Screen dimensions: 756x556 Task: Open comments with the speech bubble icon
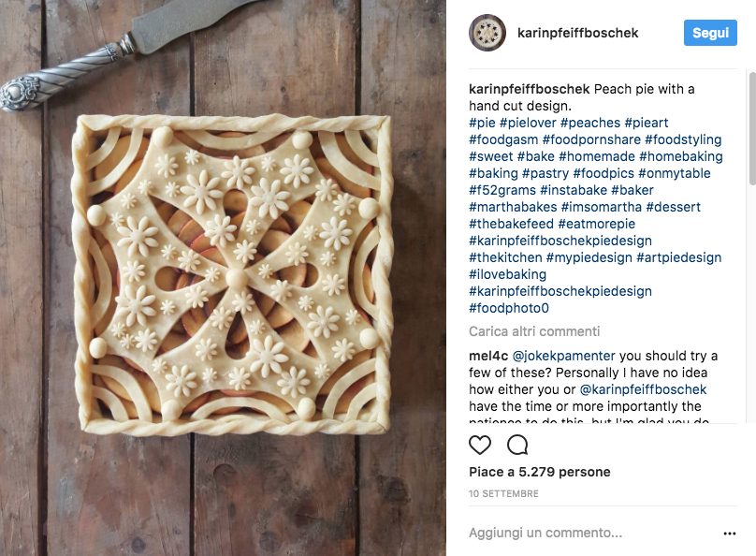(x=517, y=445)
